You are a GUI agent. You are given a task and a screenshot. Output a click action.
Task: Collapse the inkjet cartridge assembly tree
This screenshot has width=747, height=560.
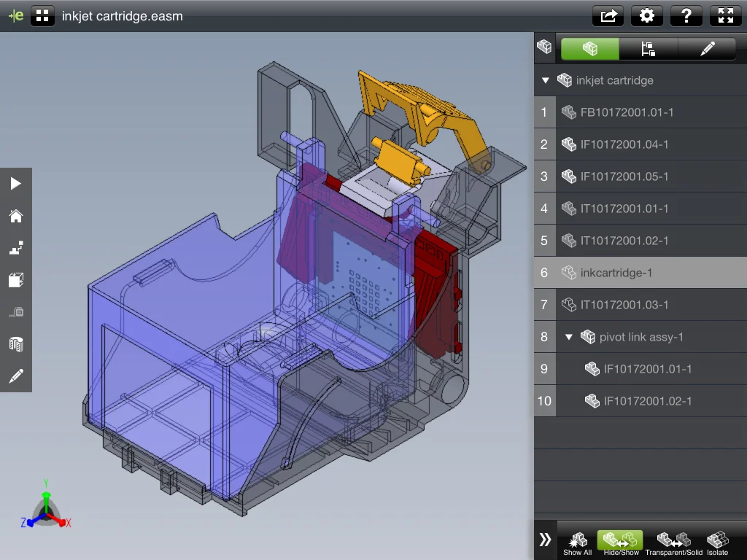pyautogui.click(x=544, y=80)
